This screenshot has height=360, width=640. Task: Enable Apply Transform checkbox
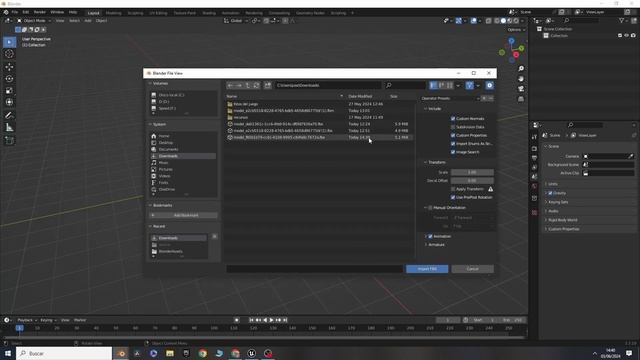[x=453, y=189]
